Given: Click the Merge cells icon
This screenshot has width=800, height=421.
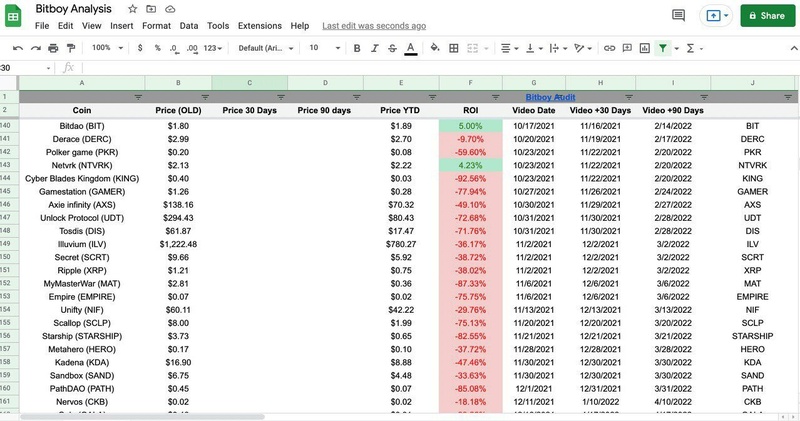Looking at the screenshot, I should click(472, 48).
